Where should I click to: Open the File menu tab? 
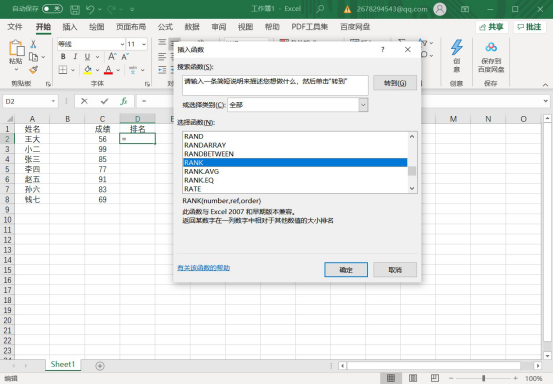[15, 27]
